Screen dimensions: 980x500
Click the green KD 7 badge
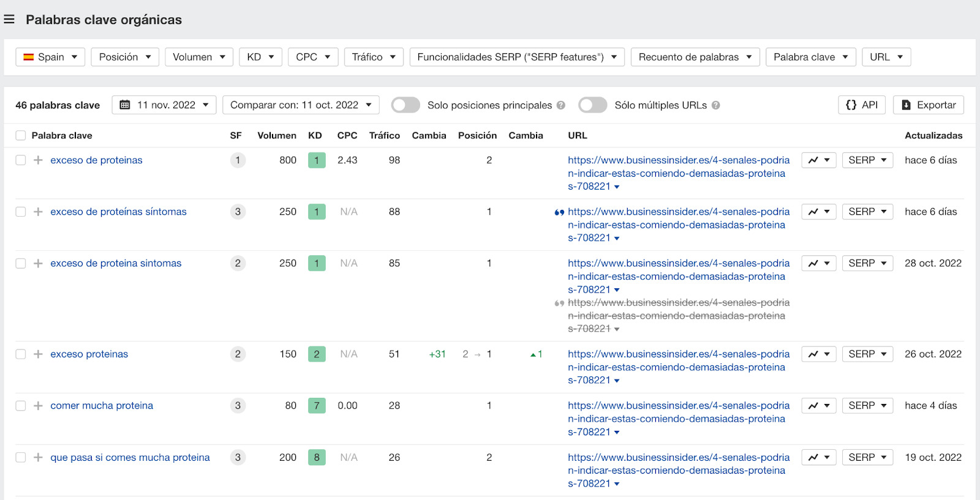tap(317, 406)
